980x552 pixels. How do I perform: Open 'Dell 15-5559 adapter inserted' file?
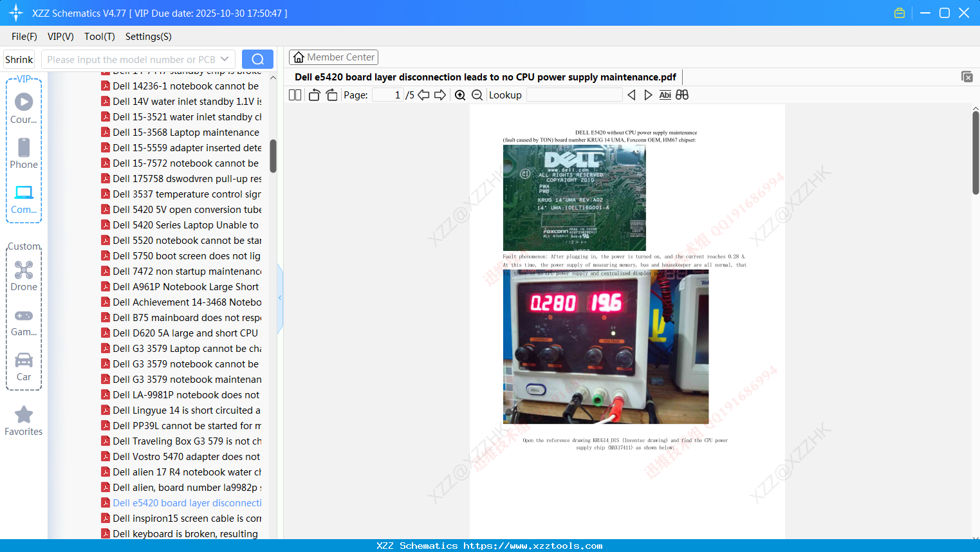coord(181,148)
